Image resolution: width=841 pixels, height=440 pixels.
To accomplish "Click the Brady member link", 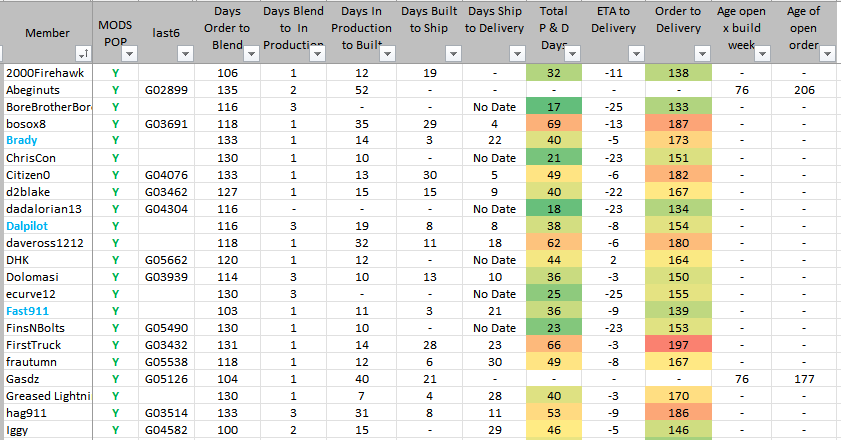I will 22,140.
